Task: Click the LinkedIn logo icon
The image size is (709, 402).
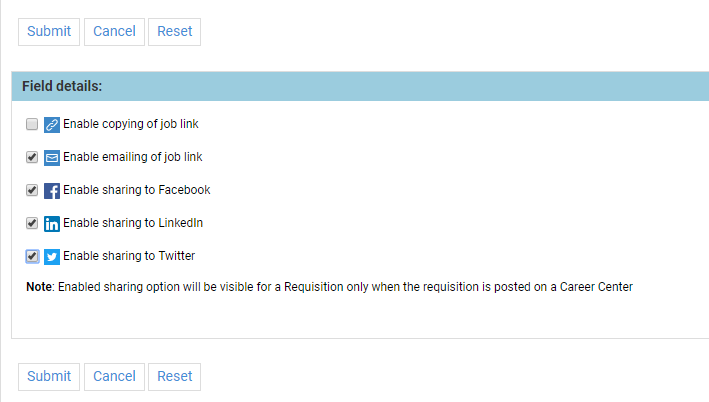Action: (52, 223)
